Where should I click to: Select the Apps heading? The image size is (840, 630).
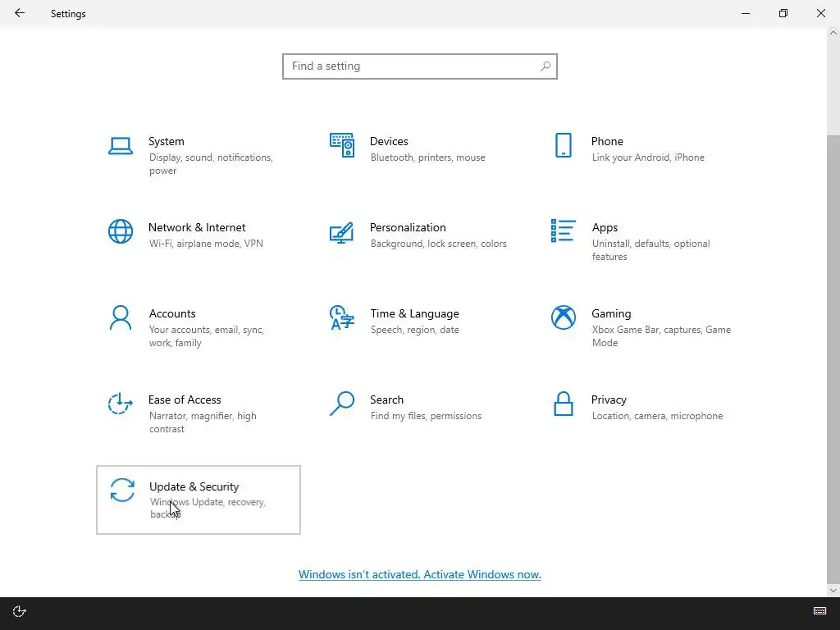605,228
